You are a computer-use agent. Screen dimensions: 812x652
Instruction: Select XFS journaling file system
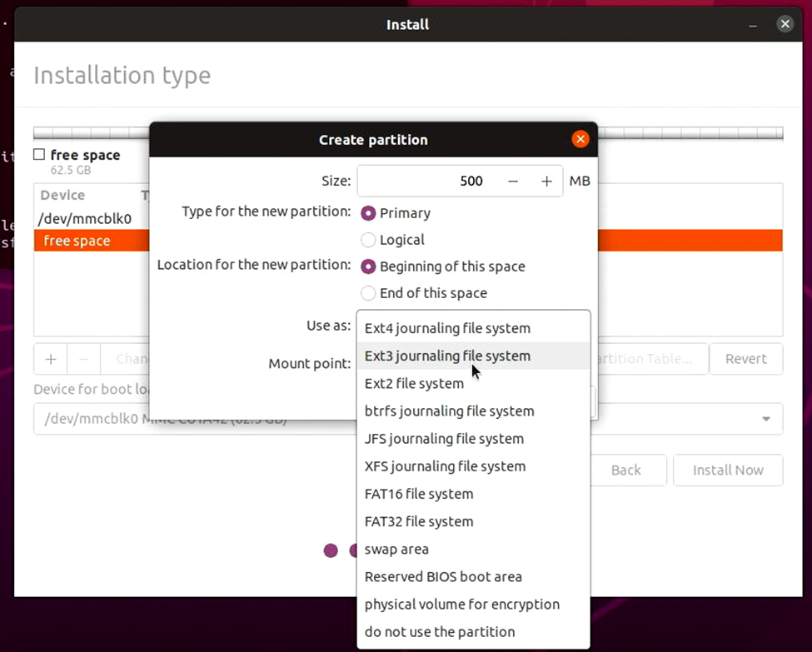click(x=473, y=466)
